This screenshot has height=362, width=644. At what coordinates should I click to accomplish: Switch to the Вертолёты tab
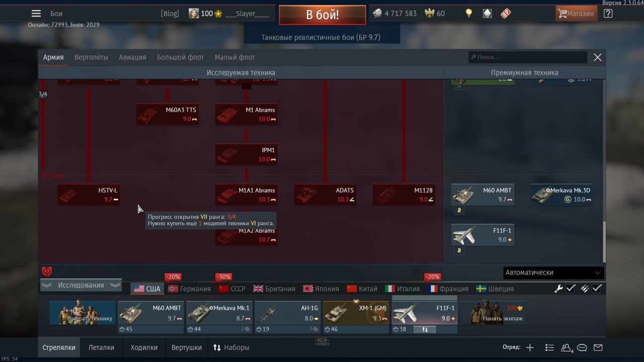click(x=91, y=57)
